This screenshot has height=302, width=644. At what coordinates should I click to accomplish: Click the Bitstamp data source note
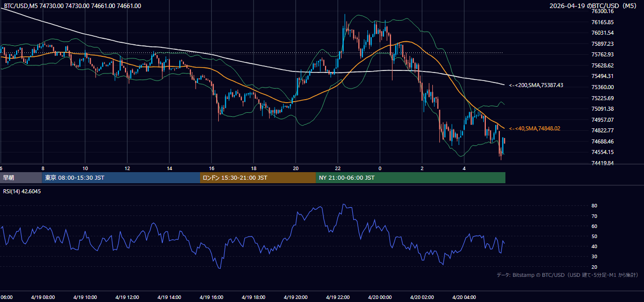click(567, 275)
